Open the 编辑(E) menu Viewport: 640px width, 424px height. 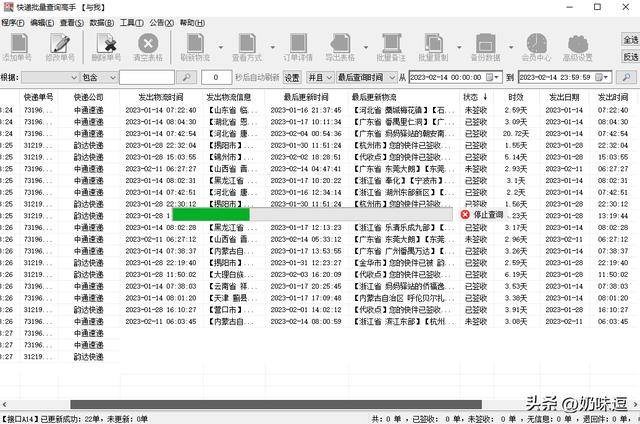(42, 23)
